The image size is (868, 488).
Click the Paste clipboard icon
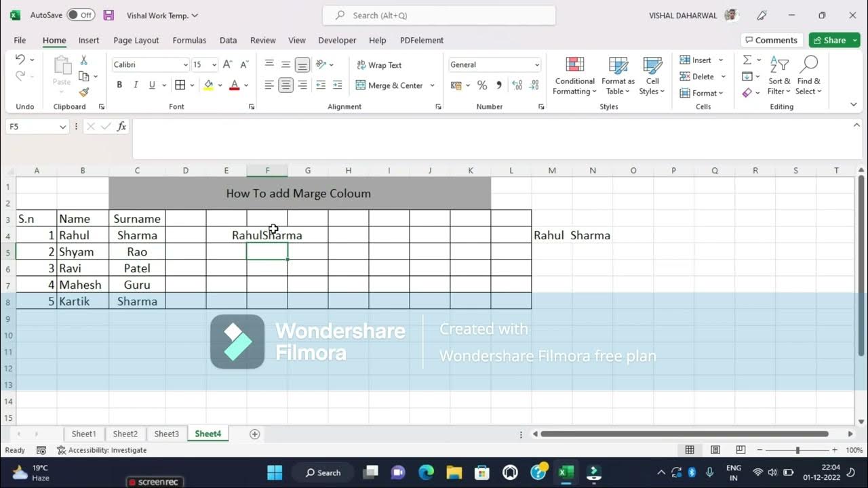click(62, 66)
